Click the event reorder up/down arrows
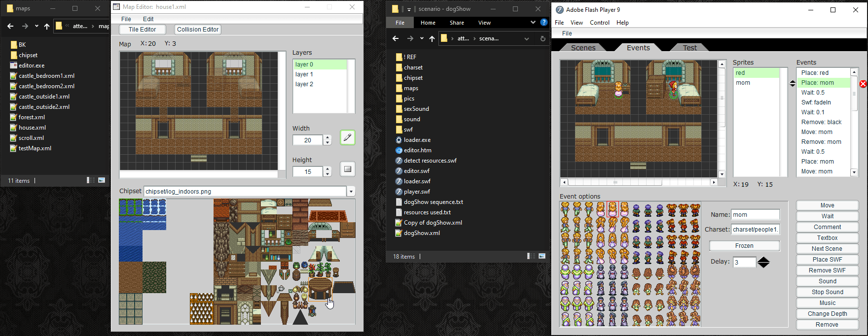The width and height of the screenshot is (868, 336). click(x=793, y=83)
